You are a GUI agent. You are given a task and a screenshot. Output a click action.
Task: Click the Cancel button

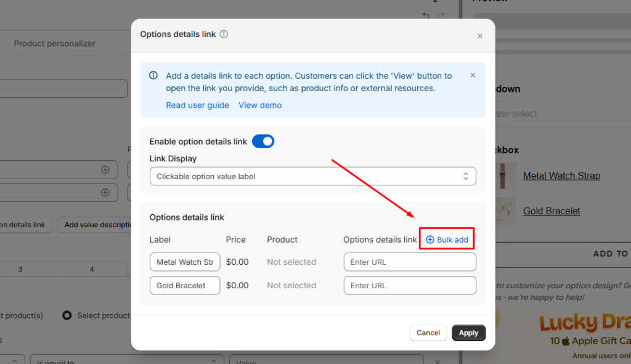point(428,333)
